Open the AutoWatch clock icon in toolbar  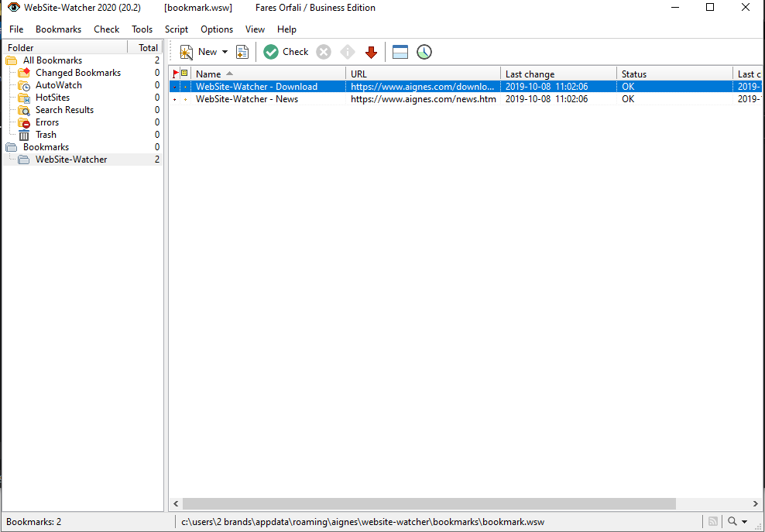[x=424, y=52]
